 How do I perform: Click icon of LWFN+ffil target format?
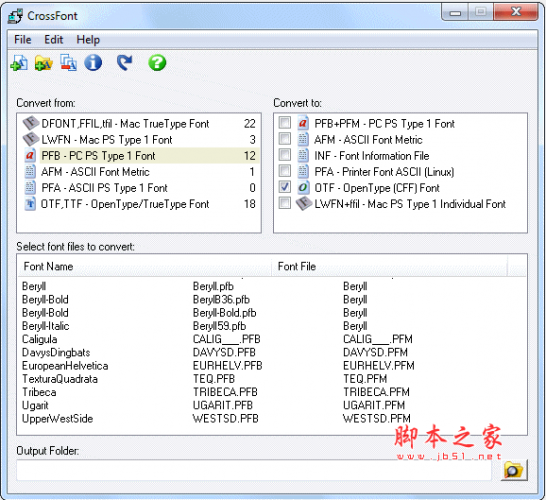tap(304, 203)
